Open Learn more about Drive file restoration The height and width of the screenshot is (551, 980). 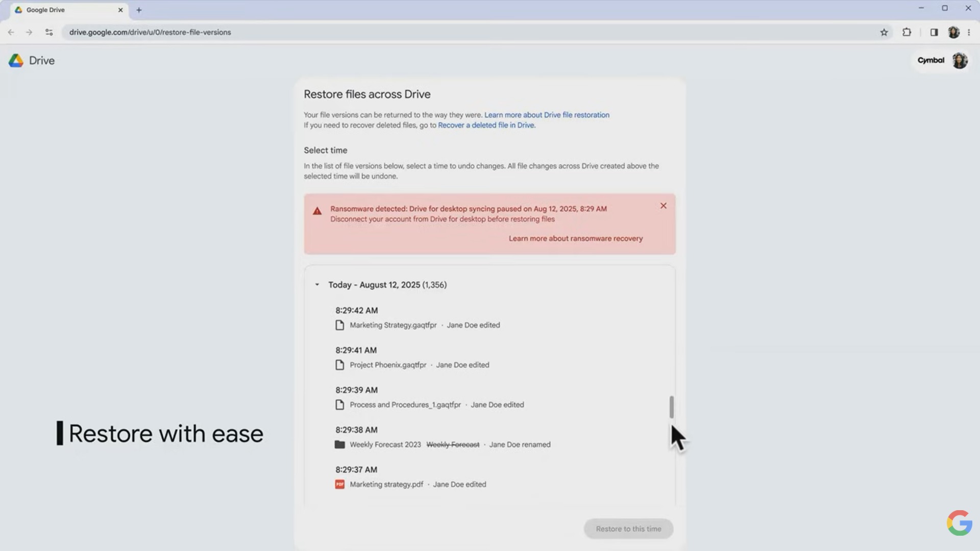547,115
